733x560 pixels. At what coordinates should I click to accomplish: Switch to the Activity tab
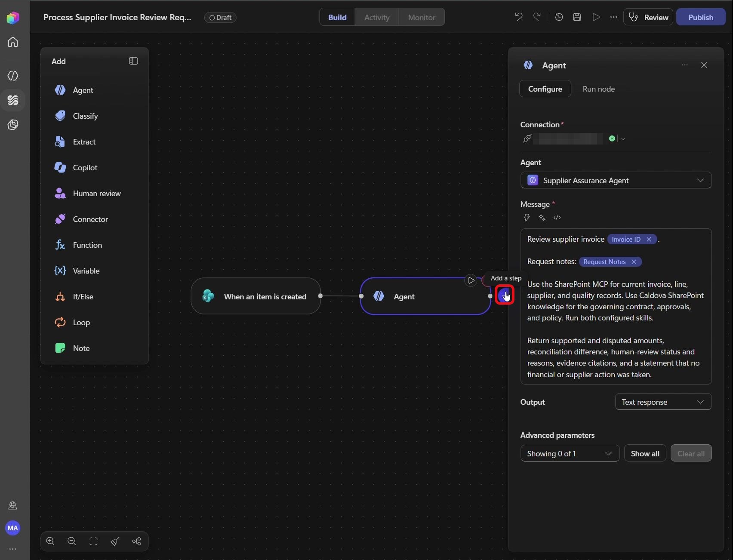click(x=377, y=17)
